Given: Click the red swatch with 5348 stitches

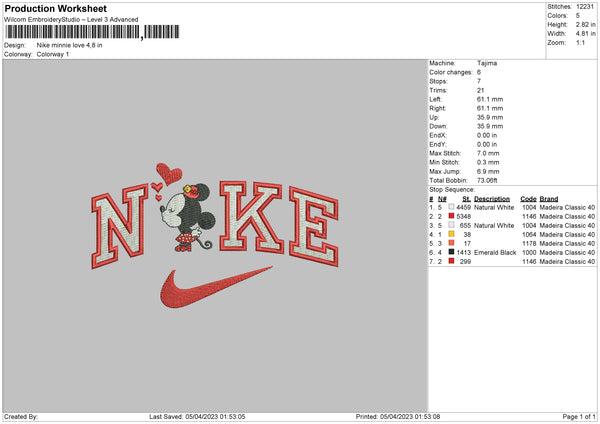Looking at the screenshot, I should [x=452, y=216].
